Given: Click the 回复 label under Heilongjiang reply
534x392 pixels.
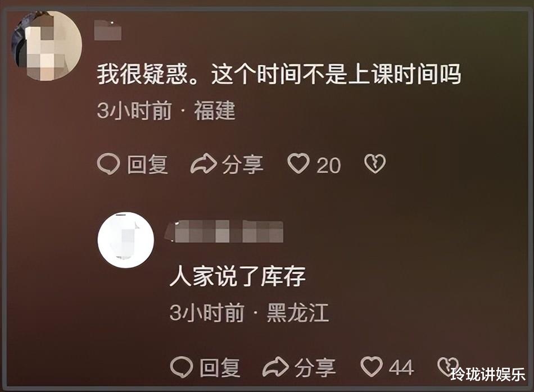Looking at the screenshot, I should pos(220,367).
